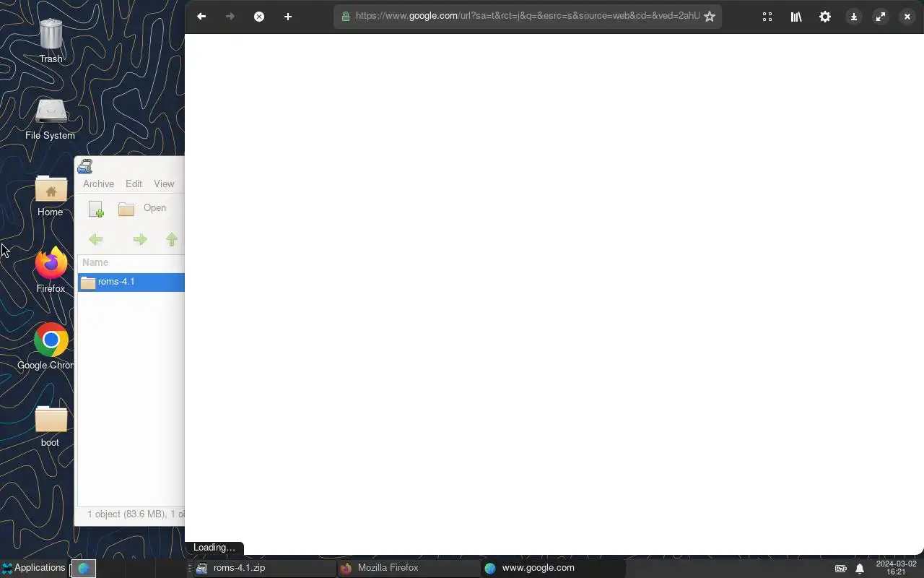Go back with the browser's back arrow
The height and width of the screenshot is (578, 924).
[201, 17]
